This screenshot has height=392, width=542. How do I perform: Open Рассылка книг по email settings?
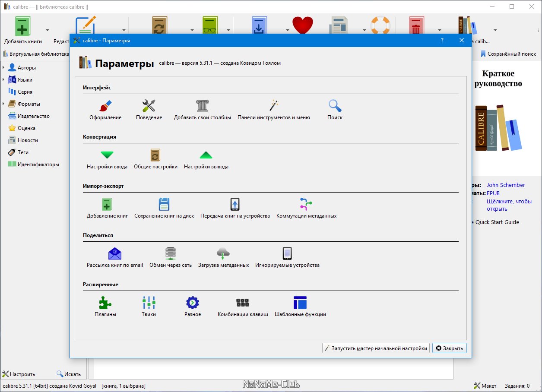coord(115,257)
